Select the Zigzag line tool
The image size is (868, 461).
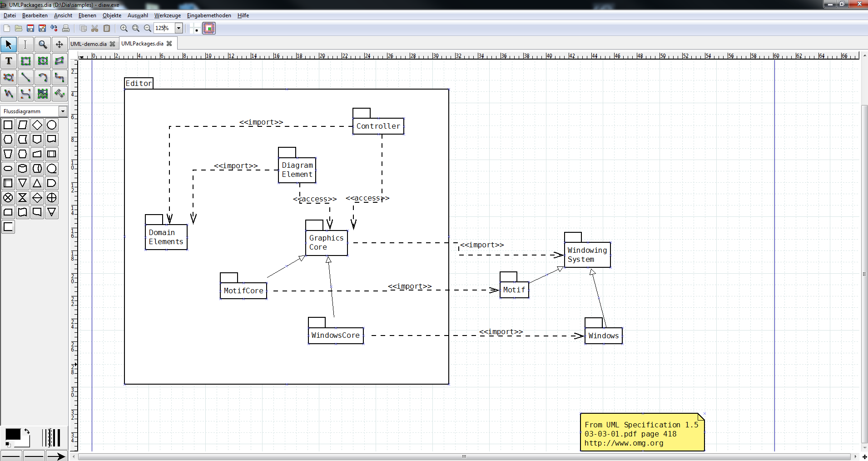[60, 77]
